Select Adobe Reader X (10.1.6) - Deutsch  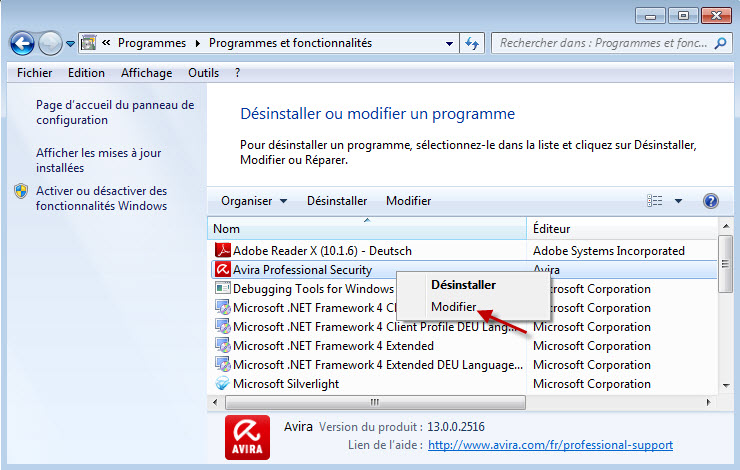[322, 251]
